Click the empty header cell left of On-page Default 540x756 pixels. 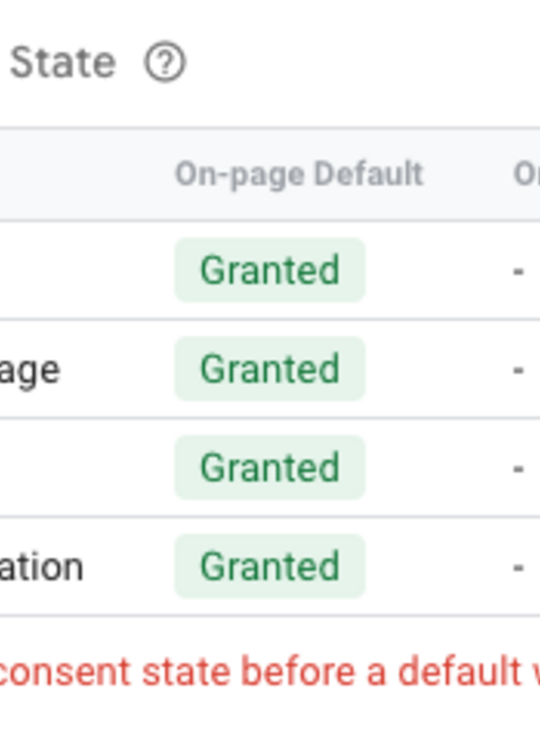pos(83,174)
